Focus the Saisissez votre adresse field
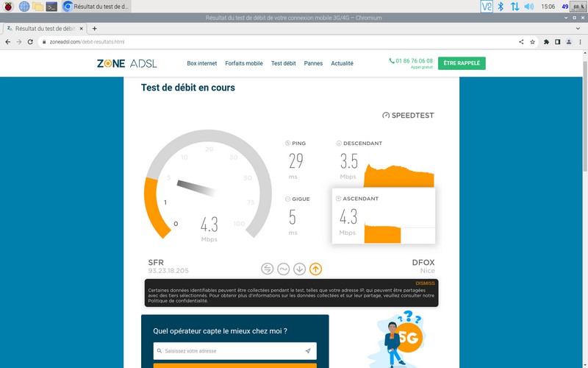 coord(234,351)
